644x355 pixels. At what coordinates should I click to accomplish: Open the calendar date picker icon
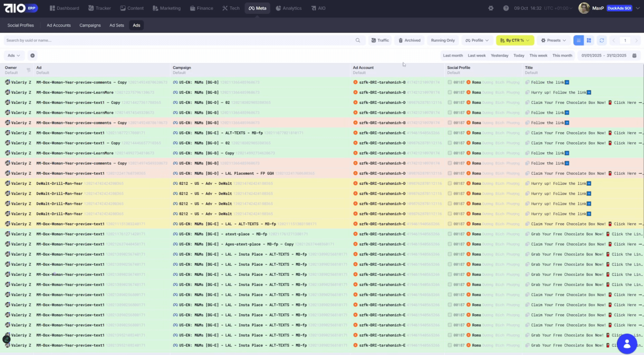(634, 55)
